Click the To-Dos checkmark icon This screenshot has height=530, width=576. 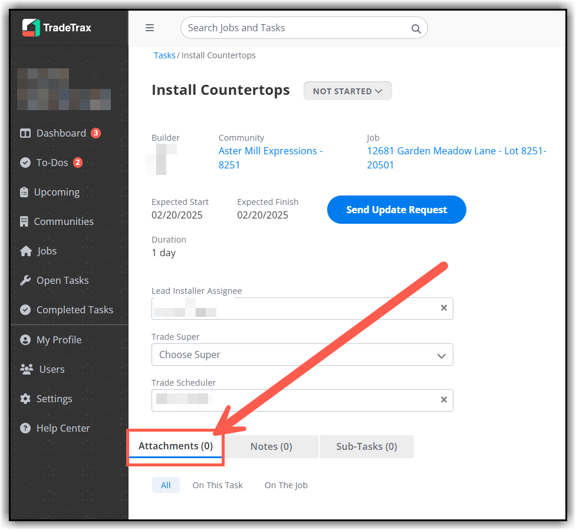[x=25, y=163]
